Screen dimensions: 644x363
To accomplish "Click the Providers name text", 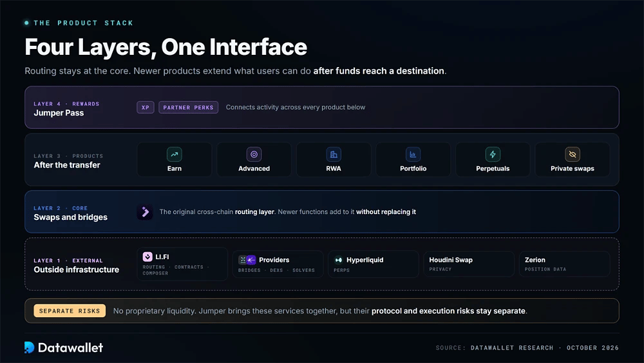I will [x=274, y=260].
